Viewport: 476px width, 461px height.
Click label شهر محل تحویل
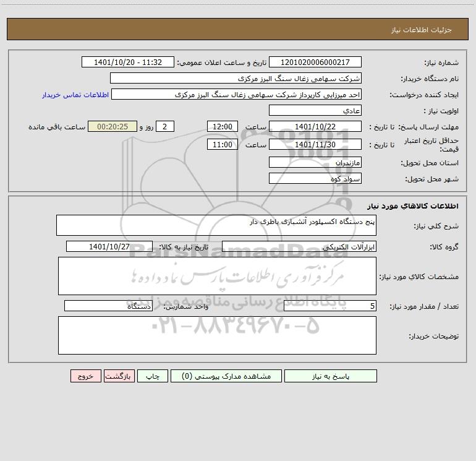(432, 179)
